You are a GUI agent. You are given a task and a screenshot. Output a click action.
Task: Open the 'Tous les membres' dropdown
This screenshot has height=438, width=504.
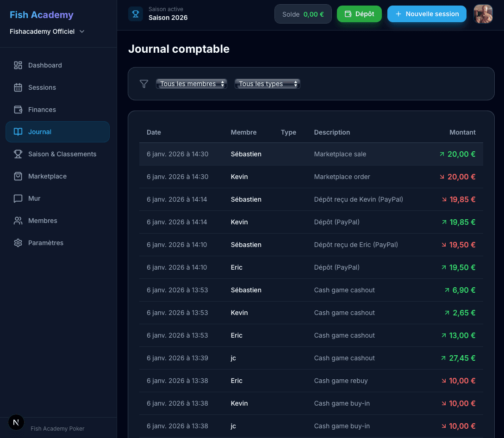192,84
